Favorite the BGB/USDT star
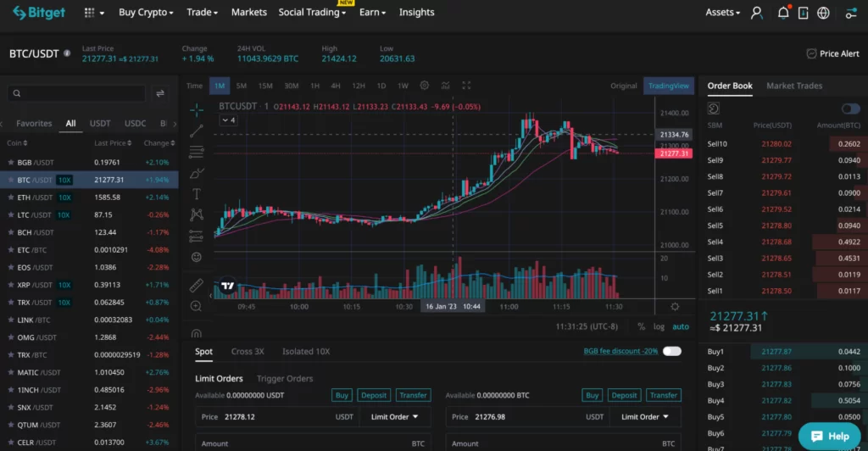The image size is (868, 451). pos(10,162)
